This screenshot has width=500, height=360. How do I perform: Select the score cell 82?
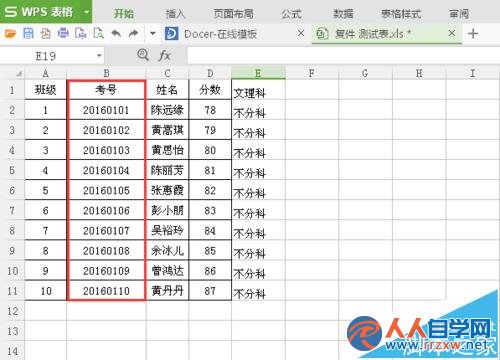(210, 190)
